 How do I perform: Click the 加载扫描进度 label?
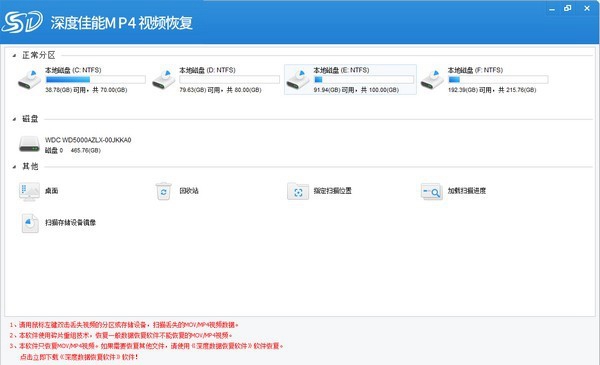coord(467,191)
